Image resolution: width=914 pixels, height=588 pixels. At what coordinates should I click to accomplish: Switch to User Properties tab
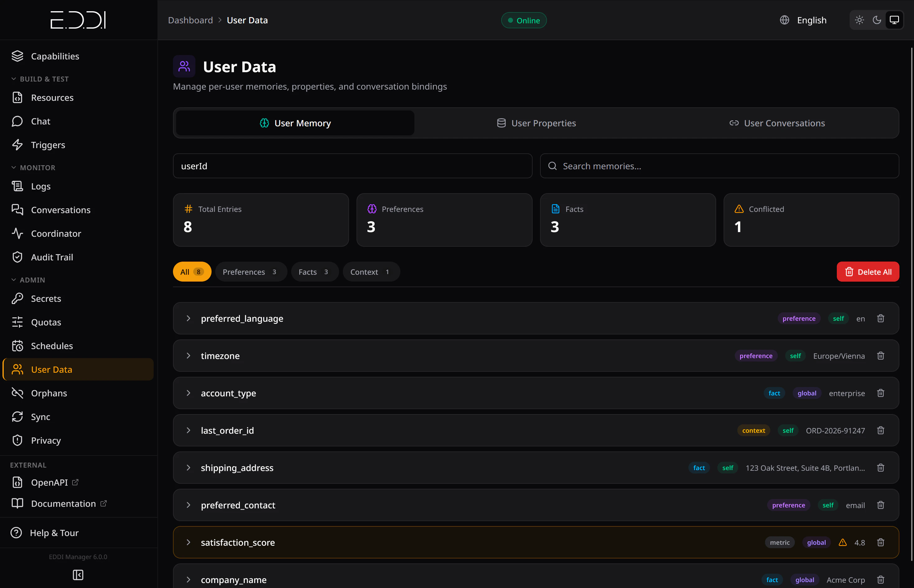536,123
